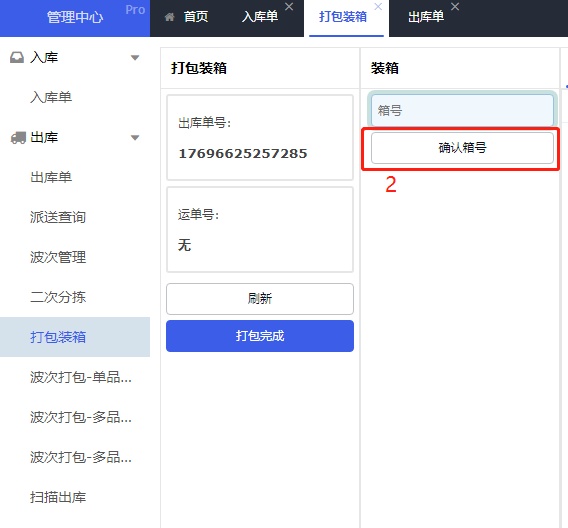
Task: Collapse the 出库 menu arrow
Action: coord(135,138)
